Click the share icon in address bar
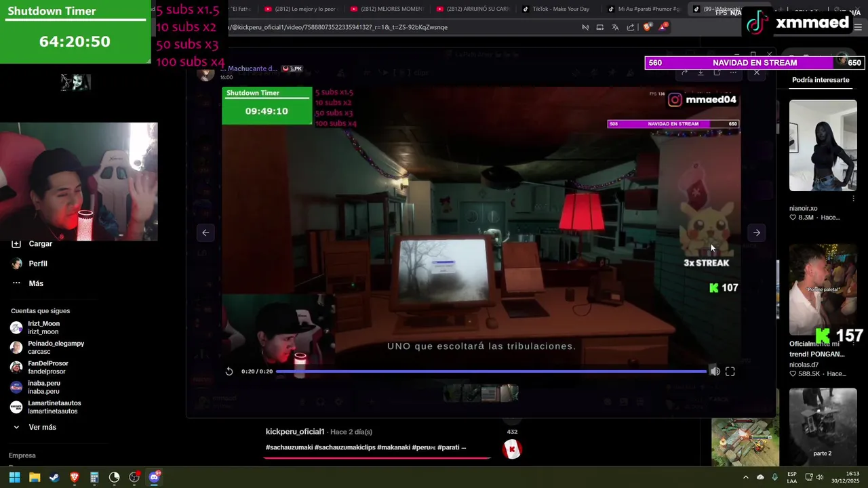Viewport: 868px width, 488px height. click(x=631, y=27)
